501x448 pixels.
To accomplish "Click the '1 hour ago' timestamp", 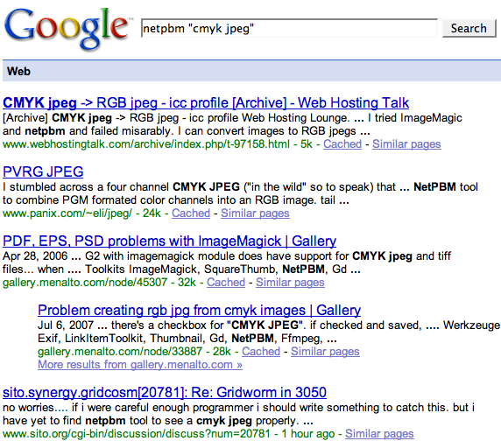I will pos(308,434).
